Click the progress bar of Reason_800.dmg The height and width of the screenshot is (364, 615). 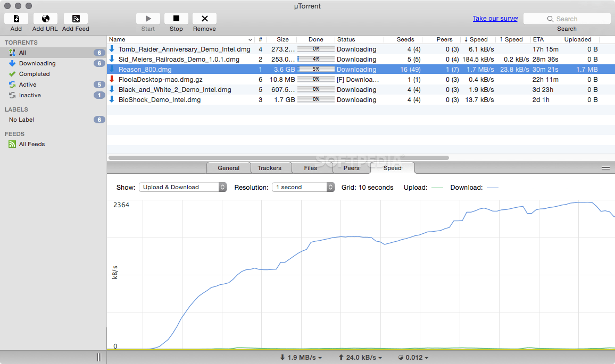coord(316,69)
